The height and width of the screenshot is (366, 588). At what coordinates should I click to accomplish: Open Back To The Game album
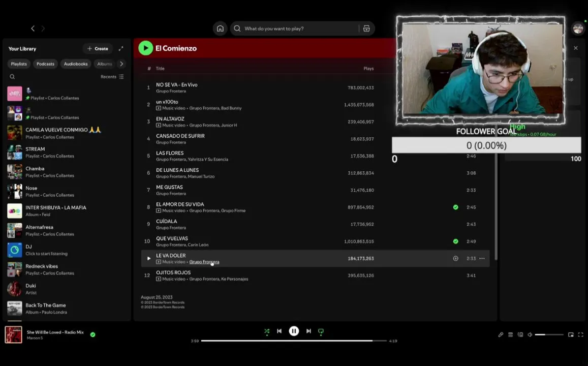pyautogui.click(x=67, y=308)
